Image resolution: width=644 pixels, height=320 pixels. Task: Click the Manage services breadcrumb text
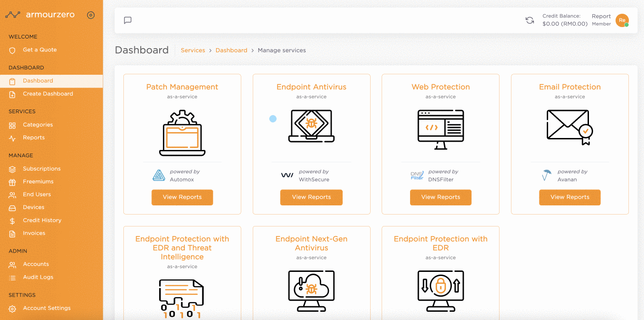click(282, 50)
